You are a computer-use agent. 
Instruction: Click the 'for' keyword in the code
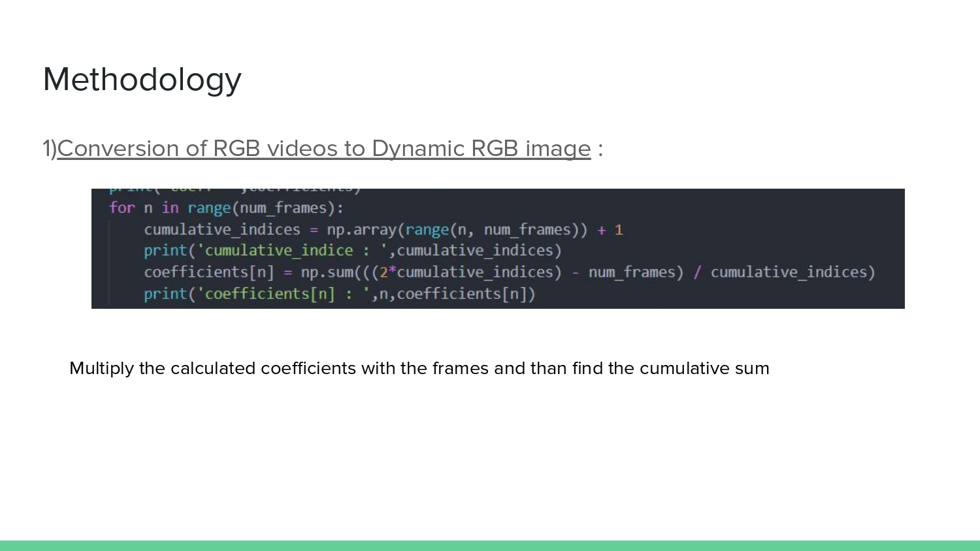[123, 208]
